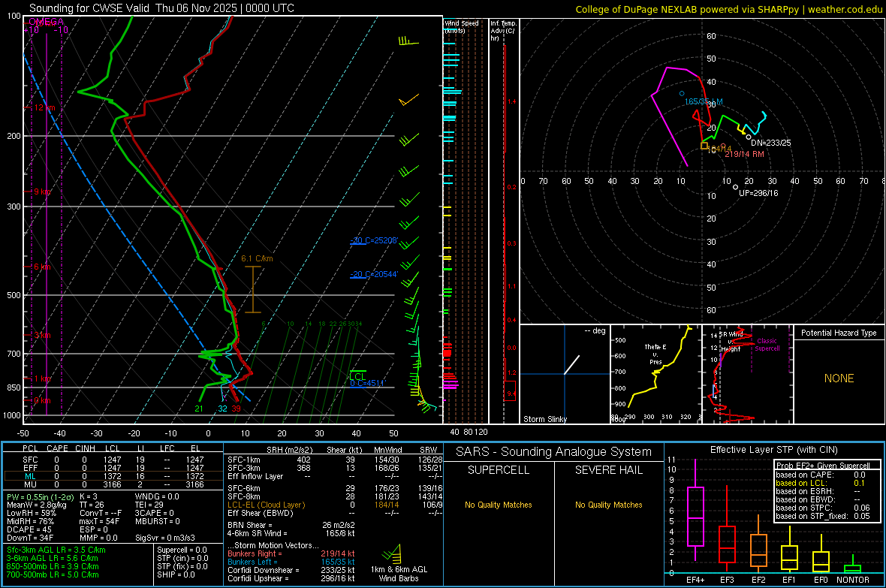The image size is (886, 588).
Task: Click the SHIP = 0.0 value
Action: pos(176,574)
